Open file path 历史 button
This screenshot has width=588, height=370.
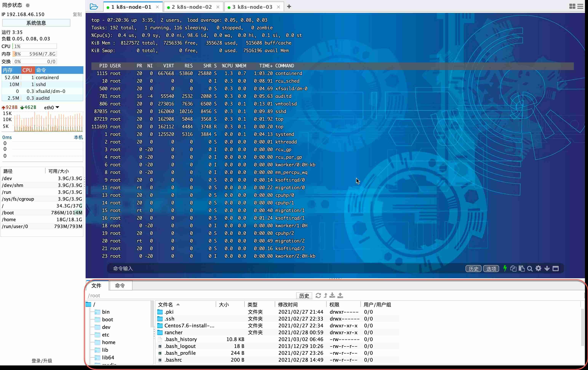coord(304,296)
